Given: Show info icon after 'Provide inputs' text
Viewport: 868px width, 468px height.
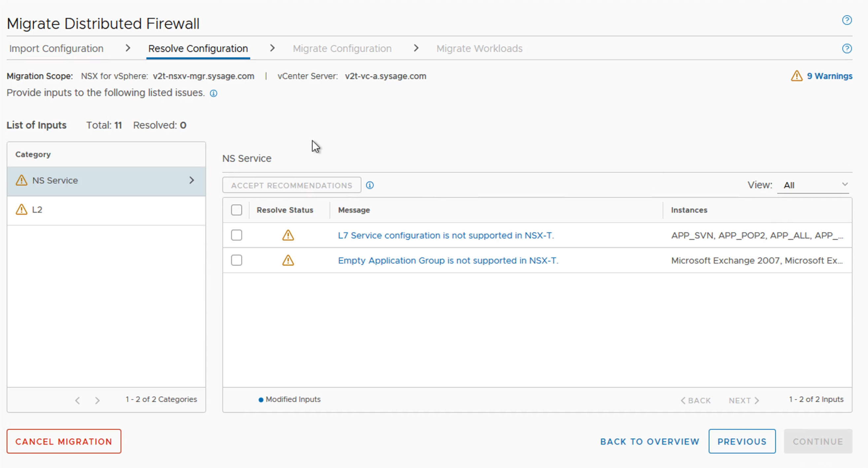Looking at the screenshot, I should click(x=213, y=93).
